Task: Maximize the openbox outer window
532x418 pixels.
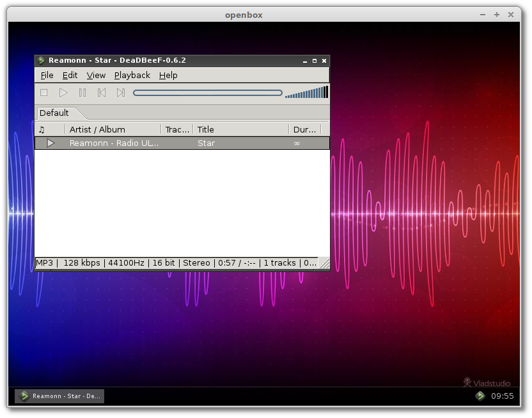Action: (497, 15)
